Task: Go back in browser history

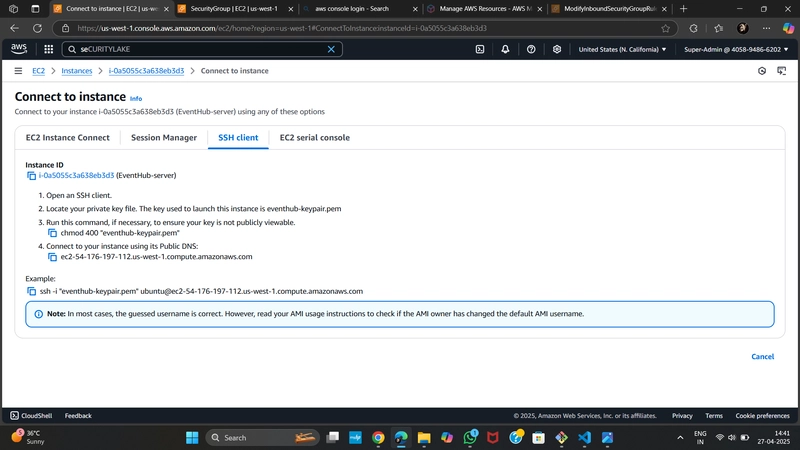Action: [14, 28]
